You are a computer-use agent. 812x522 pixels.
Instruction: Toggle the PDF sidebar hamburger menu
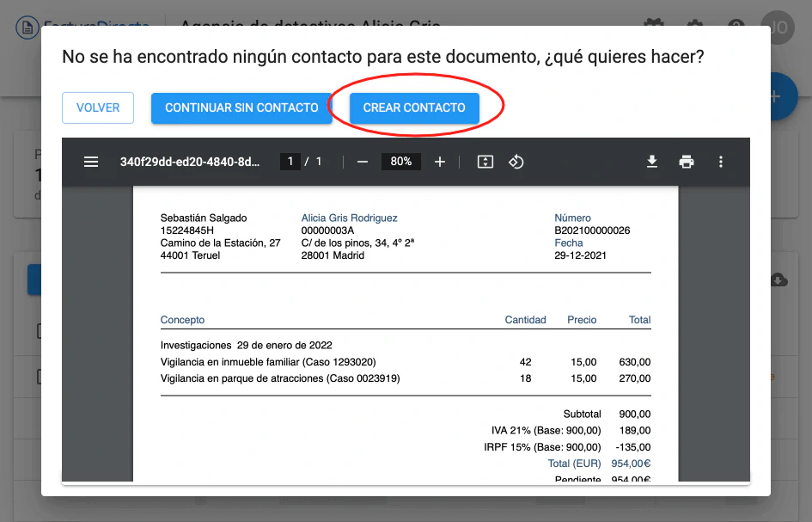(x=91, y=162)
